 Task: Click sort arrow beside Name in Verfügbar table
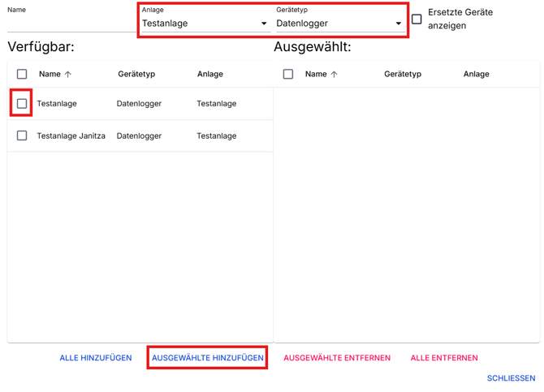68,75
